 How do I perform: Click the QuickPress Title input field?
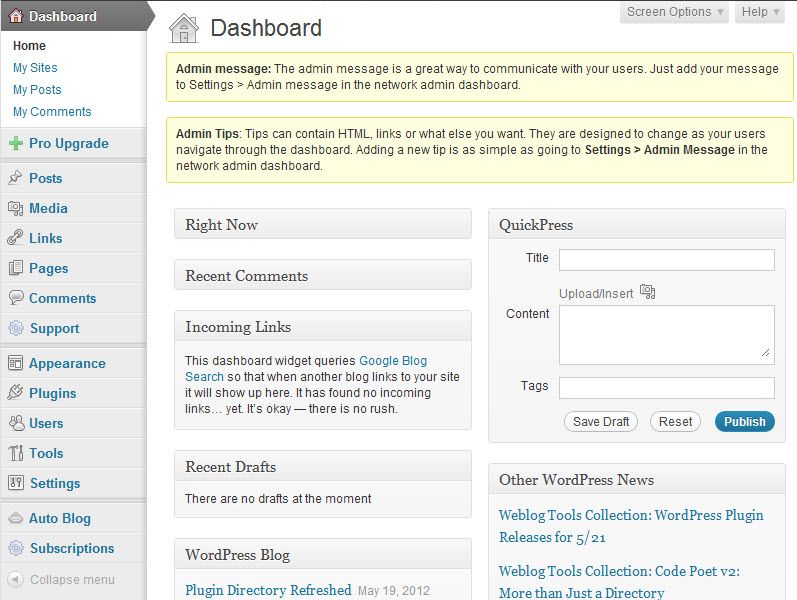667,260
